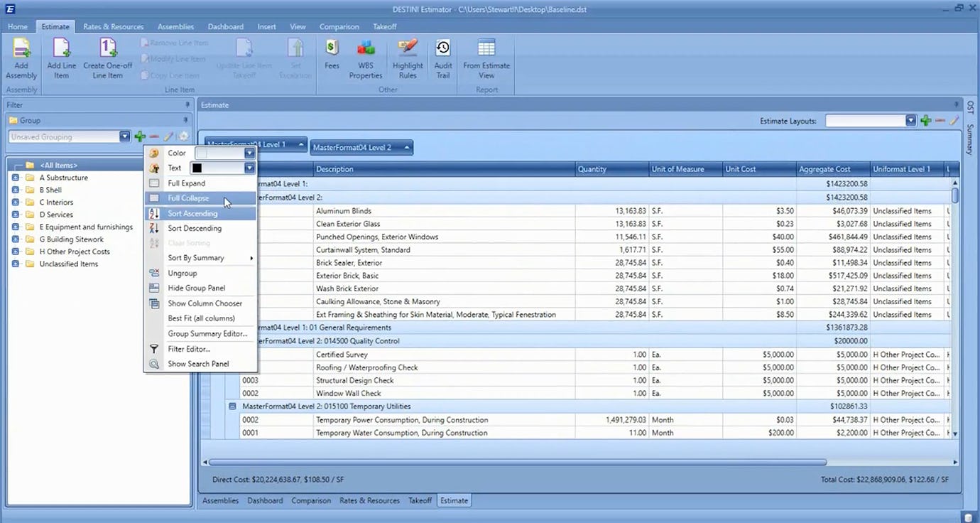
Task: Enable Sort Ascending in the context menu
Action: tap(192, 213)
